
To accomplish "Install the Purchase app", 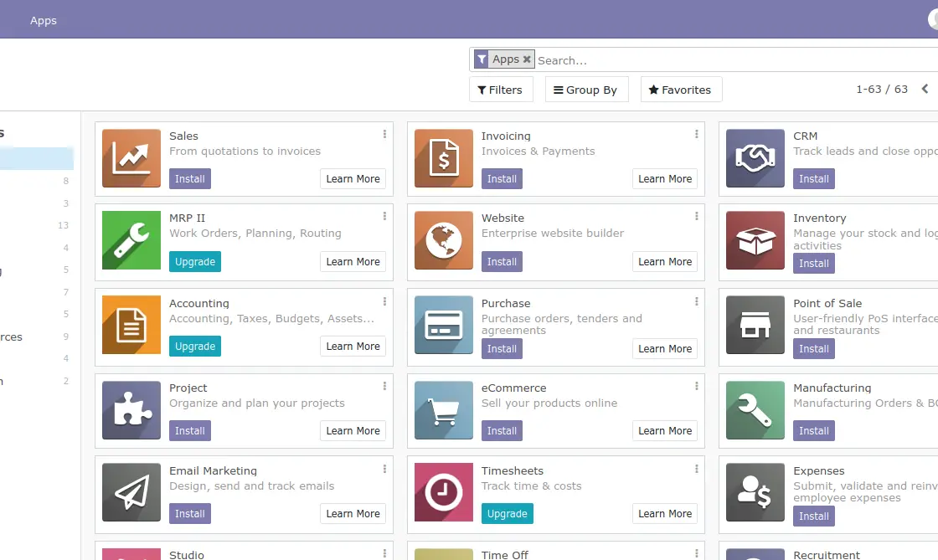I will 502,348.
